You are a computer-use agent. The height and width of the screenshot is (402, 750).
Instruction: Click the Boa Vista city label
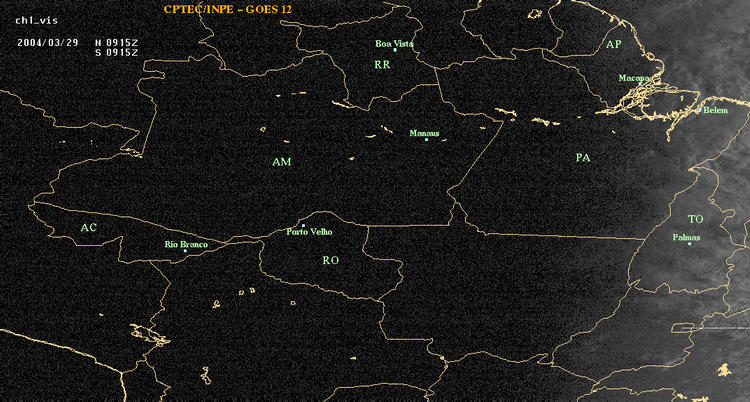pyautogui.click(x=394, y=44)
